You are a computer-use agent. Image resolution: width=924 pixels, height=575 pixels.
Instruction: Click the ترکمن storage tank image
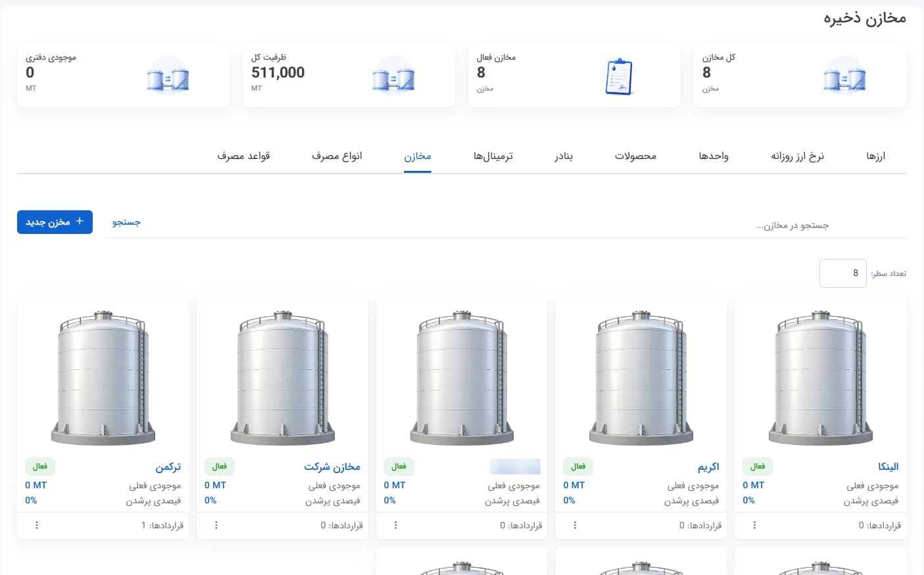coord(103,378)
